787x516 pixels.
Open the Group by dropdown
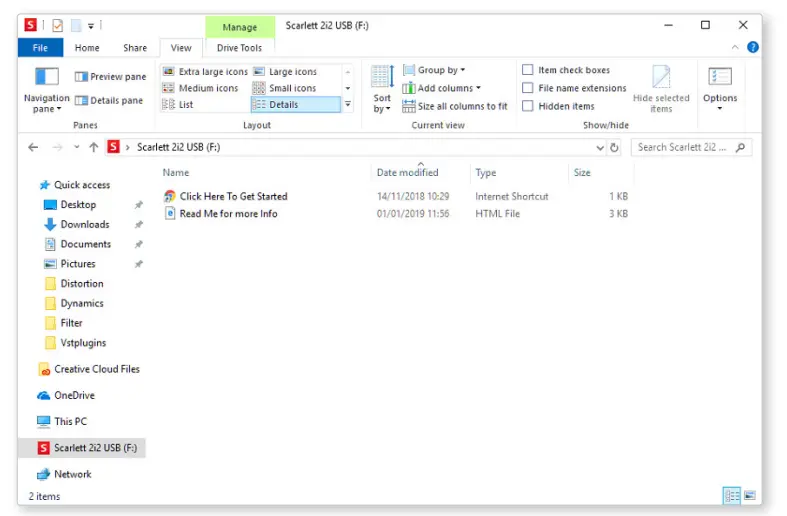[435, 70]
